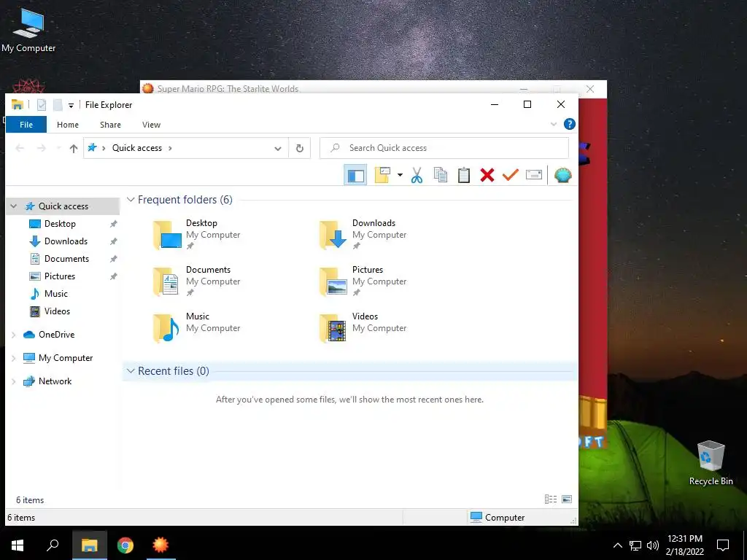This screenshot has width=747, height=560.
Task: Expand the My Computer tree node arrow
Action: 14,358
